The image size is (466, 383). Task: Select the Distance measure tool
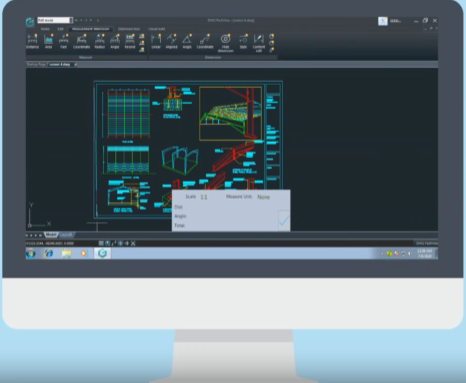(32, 42)
